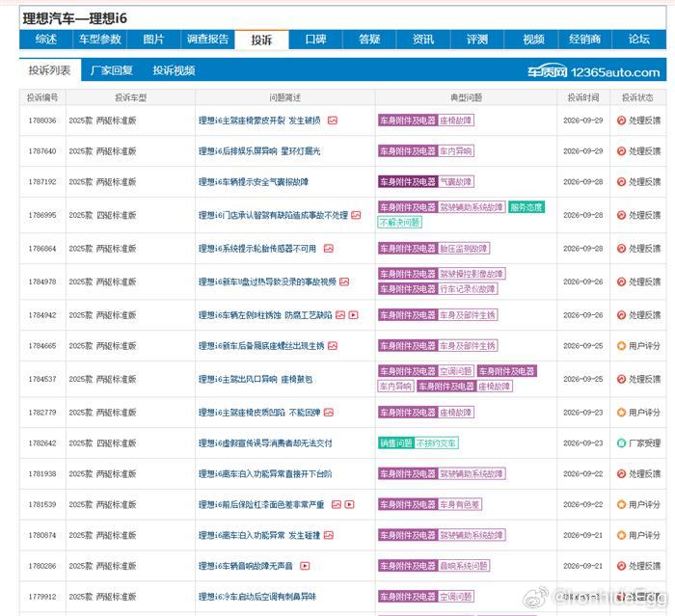Click the 车质网 12365auto.com logo
The width and height of the screenshot is (675, 616).
594,72
